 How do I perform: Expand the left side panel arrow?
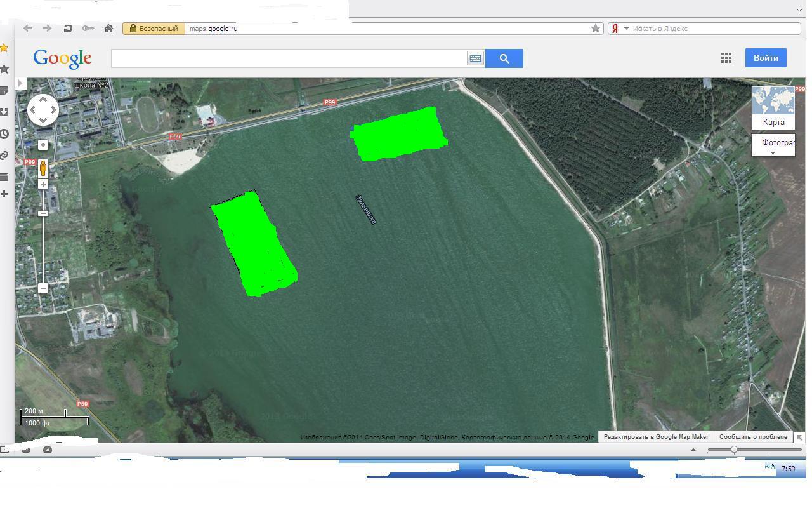20,83
